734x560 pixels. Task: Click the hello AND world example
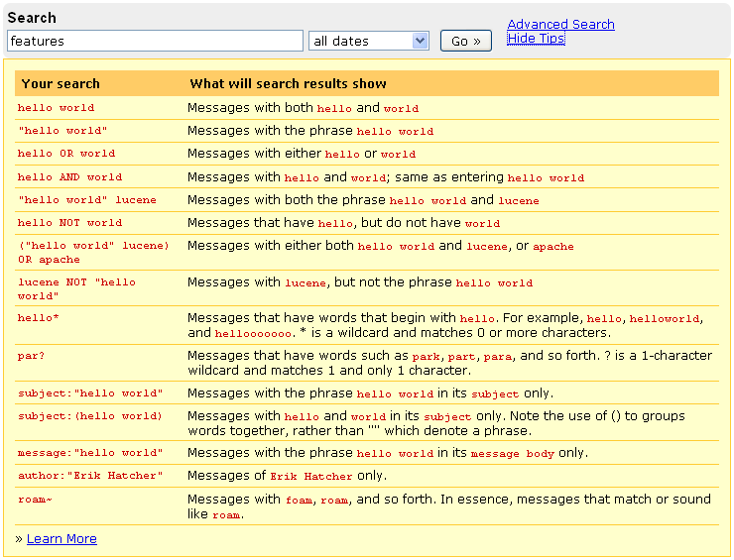(x=69, y=177)
